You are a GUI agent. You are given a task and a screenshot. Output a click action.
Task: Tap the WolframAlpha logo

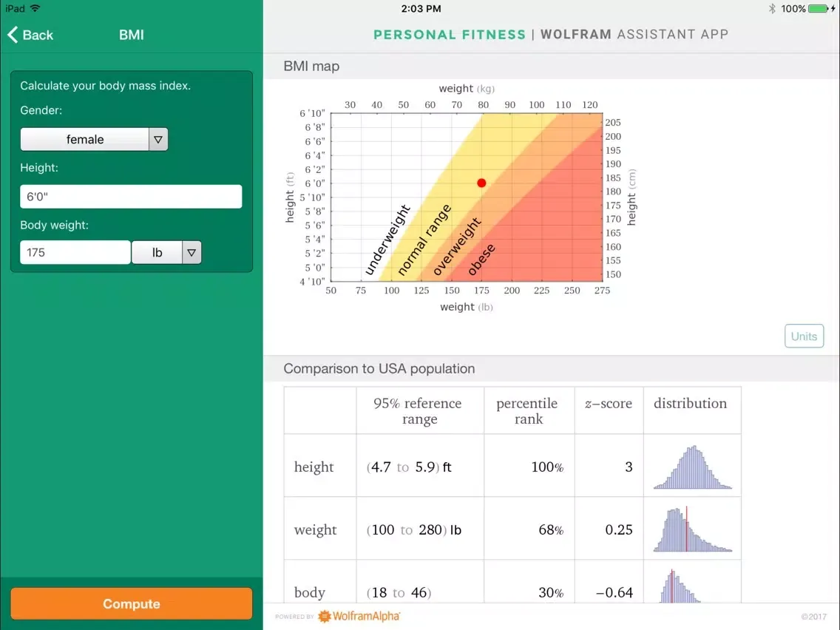click(359, 616)
